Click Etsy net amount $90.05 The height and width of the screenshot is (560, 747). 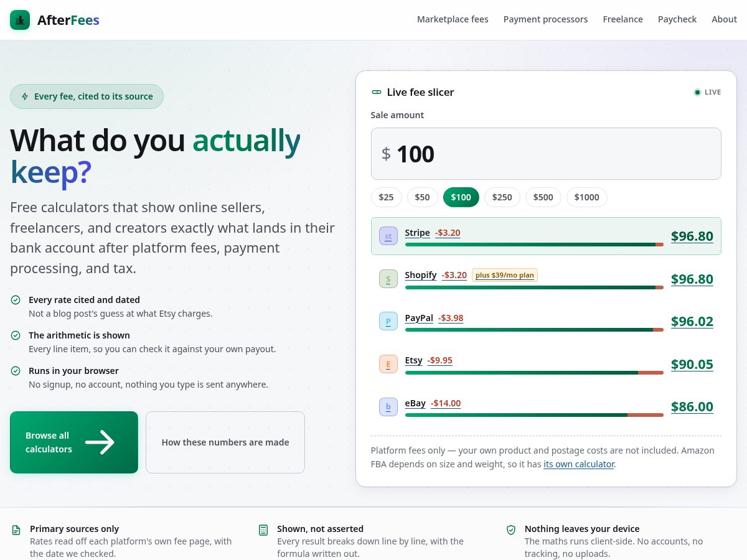click(x=692, y=364)
